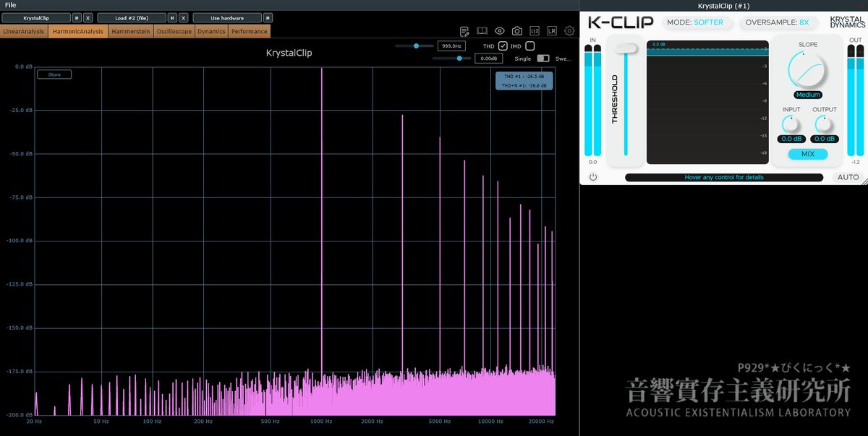868x436 pixels.
Task: Click the INPUT 0.0 dB value field
Action: [791, 139]
